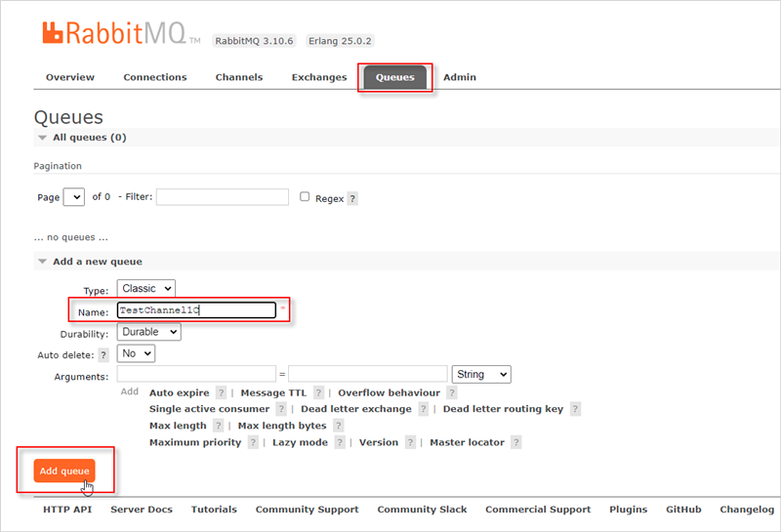The width and height of the screenshot is (781, 532).
Task: Open the Community Slack link
Action: (x=423, y=510)
